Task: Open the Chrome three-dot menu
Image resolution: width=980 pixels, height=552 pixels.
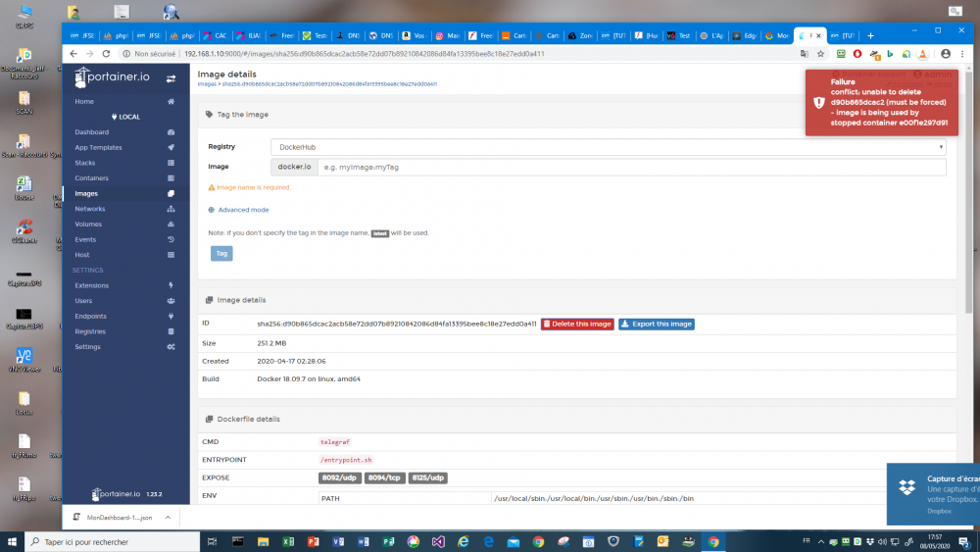Action: pyautogui.click(x=963, y=54)
